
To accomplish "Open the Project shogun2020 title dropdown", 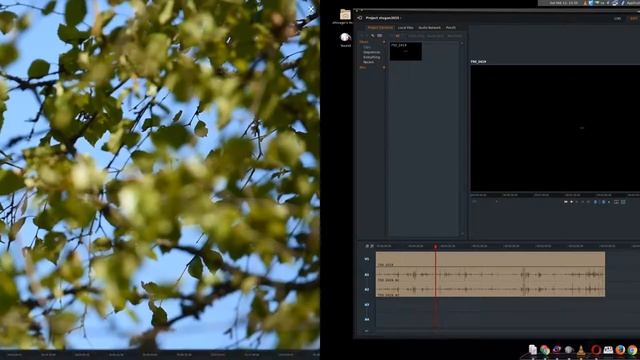I will point(383,18).
